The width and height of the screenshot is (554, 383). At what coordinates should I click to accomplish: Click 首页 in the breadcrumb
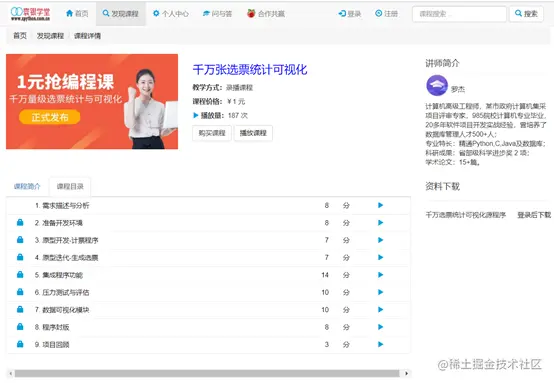(20, 36)
